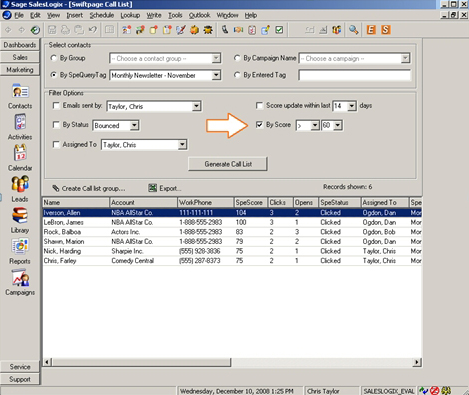
Task: Open the Emails sent by Taylor, Chris dropdown
Action: 196,106
